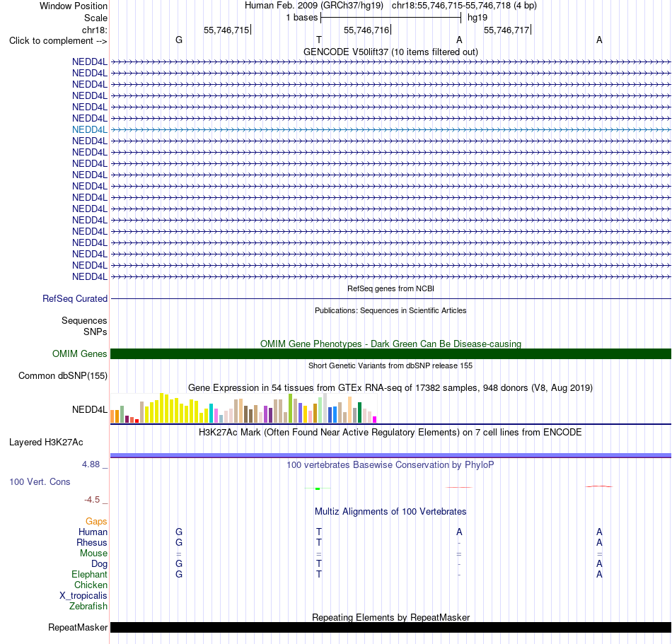The height and width of the screenshot is (644, 672).
Task: Click the Sequences track label
Action: pos(84,321)
